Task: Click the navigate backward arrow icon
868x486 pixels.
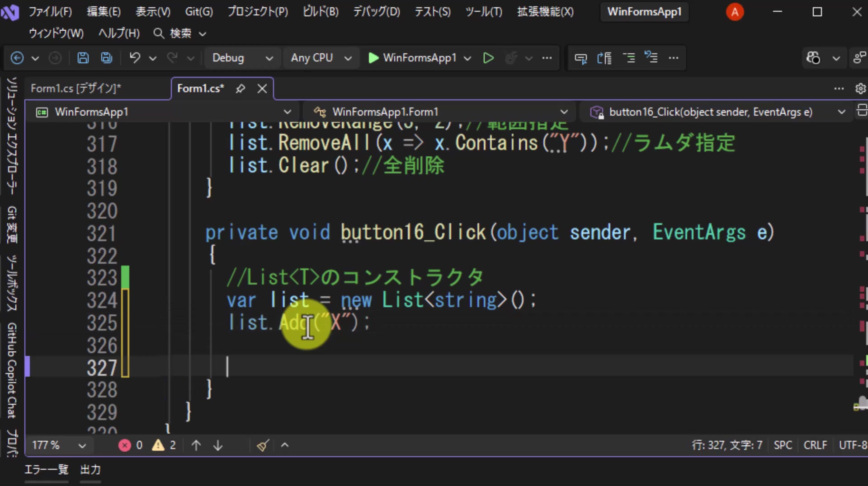Action: (17, 58)
